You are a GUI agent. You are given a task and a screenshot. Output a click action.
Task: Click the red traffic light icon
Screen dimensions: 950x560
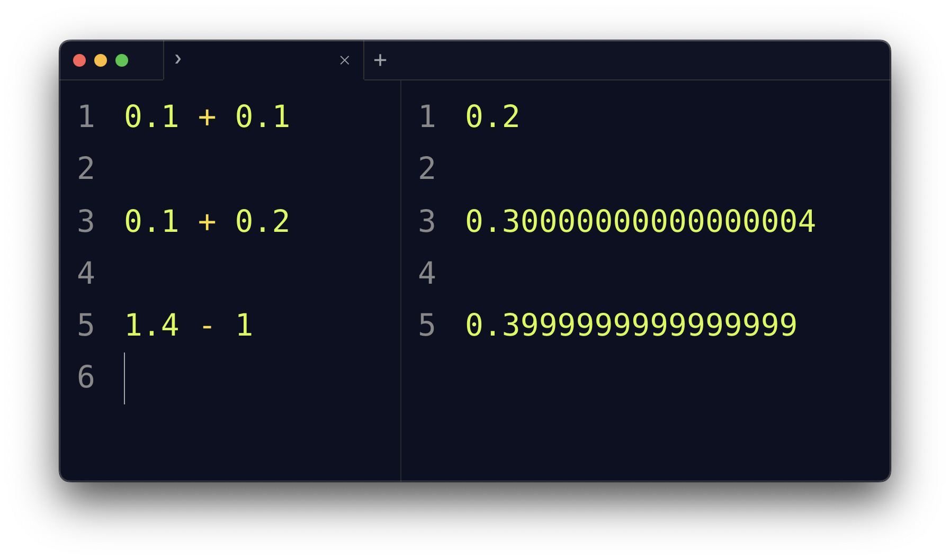coord(79,60)
